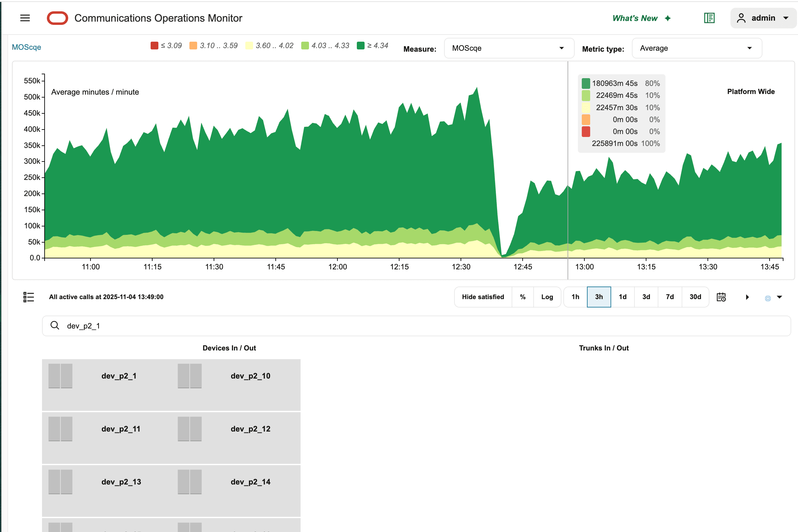Viewport: 798px width, 532px height.
Task: Expand the Measure MOScqe dropdown
Action: point(509,48)
